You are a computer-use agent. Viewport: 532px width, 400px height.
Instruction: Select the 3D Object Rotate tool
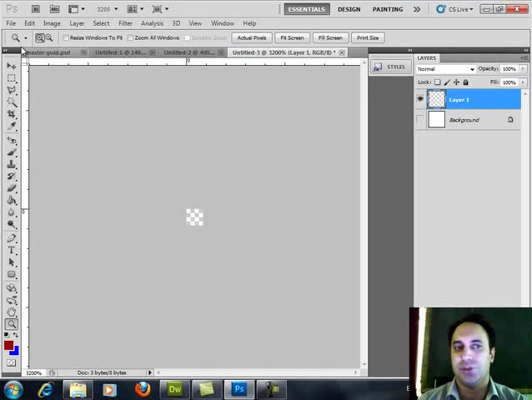11,288
